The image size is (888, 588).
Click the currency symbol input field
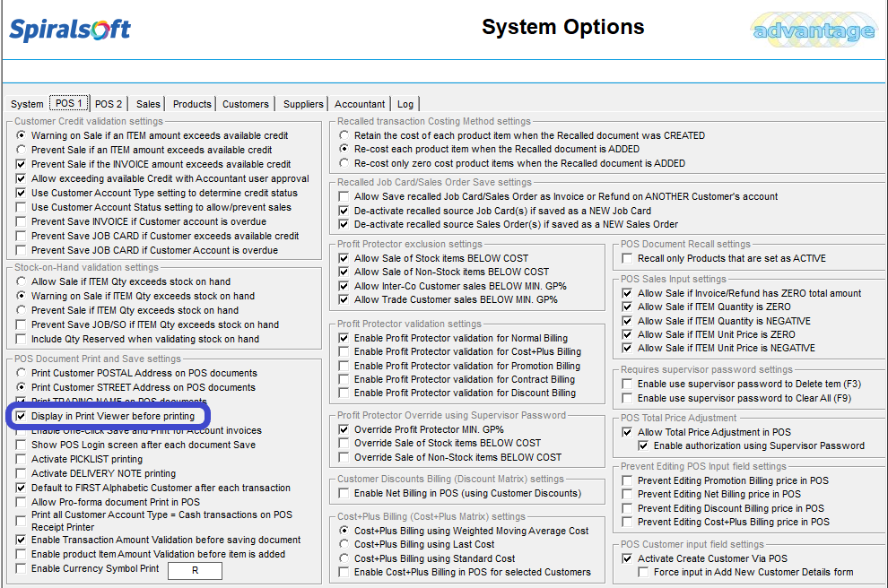point(195,570)
